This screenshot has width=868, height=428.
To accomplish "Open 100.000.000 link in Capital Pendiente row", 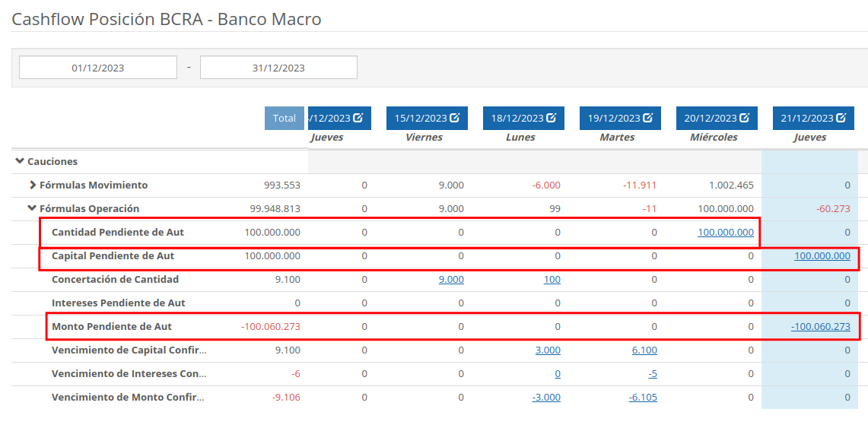I will pyautogui.click(x=822, y=256).
